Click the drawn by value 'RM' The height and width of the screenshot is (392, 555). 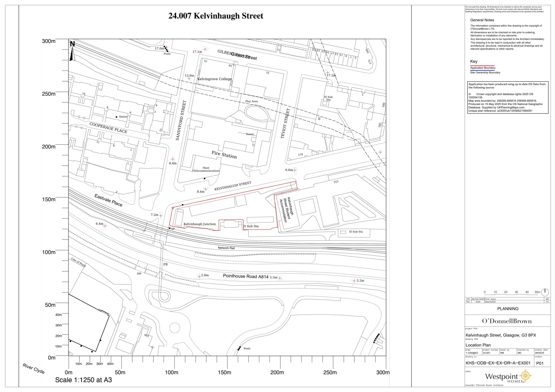502,353
